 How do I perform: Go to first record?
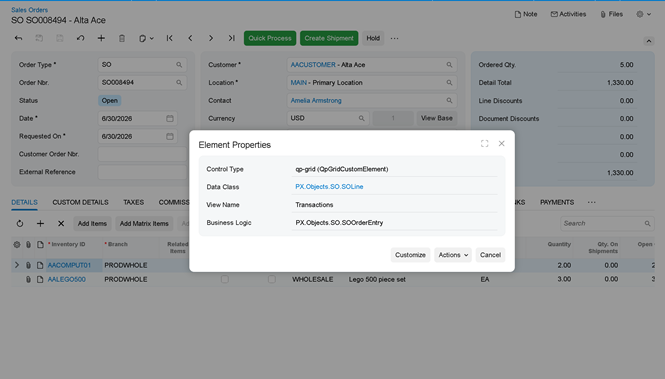coord(170,38)
